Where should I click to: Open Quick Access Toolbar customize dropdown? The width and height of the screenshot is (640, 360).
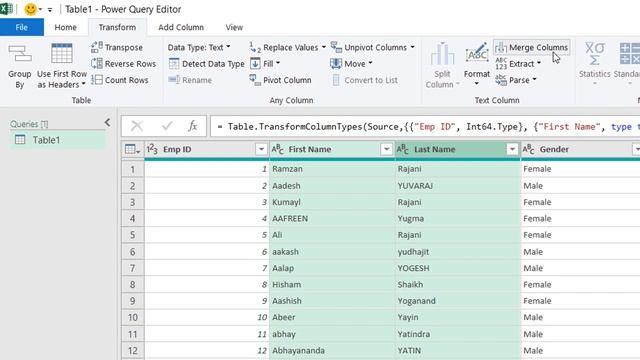50,9
